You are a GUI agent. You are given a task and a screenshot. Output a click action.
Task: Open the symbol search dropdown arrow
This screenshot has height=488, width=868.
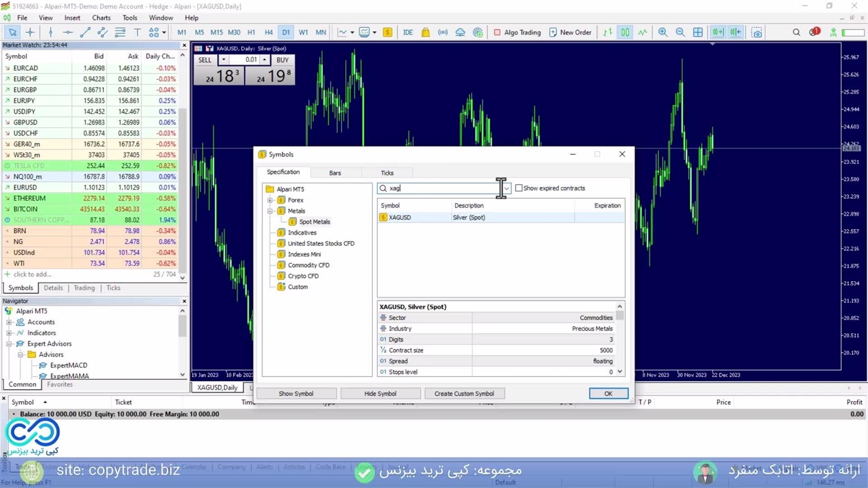(x=506, y=188)
